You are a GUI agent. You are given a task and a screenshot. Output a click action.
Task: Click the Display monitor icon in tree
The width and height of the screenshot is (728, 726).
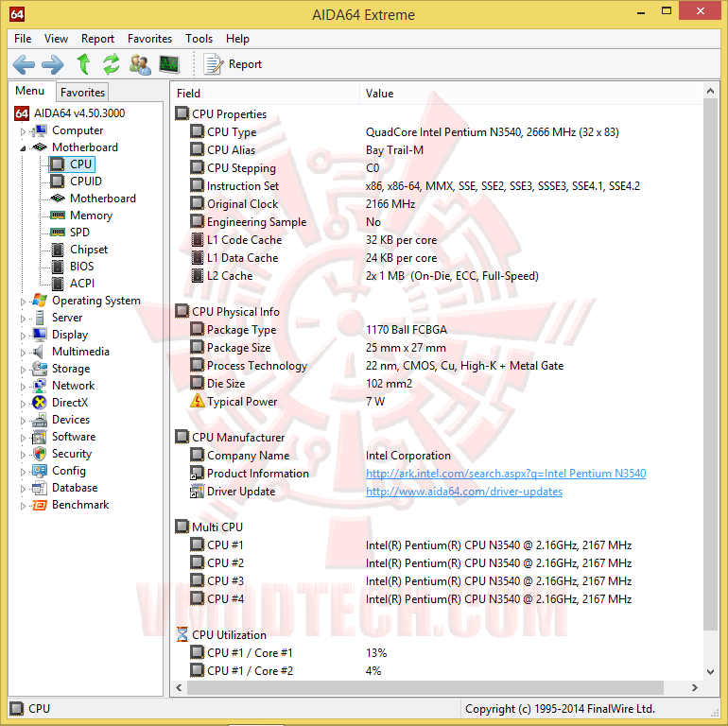tap(40, 335)
